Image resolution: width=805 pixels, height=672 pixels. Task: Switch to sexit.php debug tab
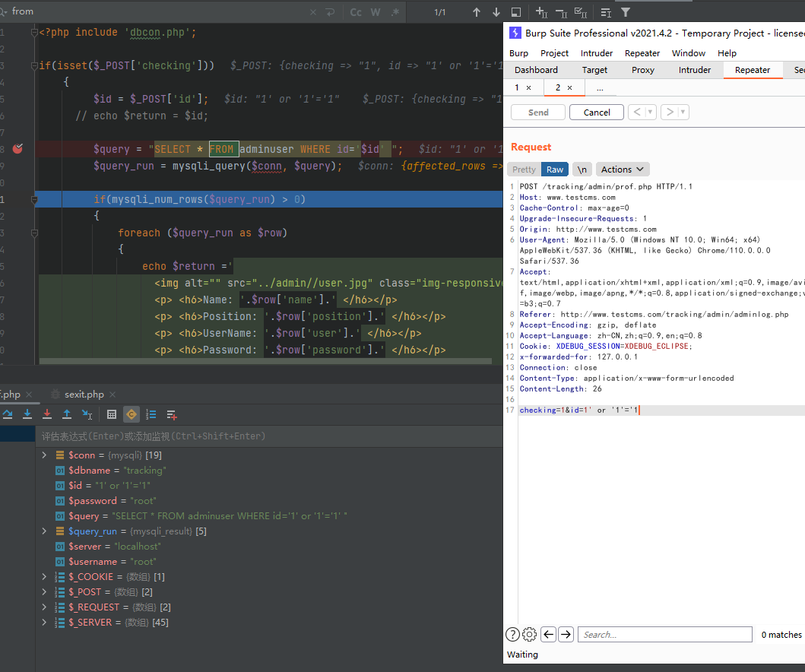pos(84,395)
